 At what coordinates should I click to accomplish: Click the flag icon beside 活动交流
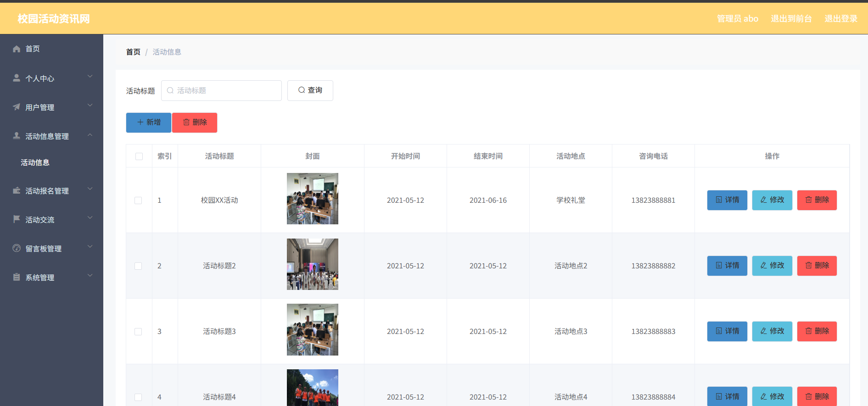[x=17, y=219]
